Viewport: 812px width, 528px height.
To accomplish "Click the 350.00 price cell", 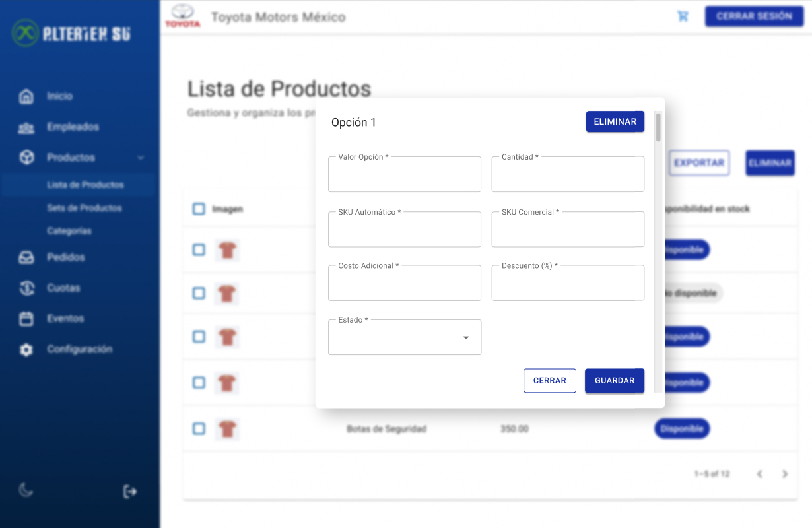I will point(515,429).
